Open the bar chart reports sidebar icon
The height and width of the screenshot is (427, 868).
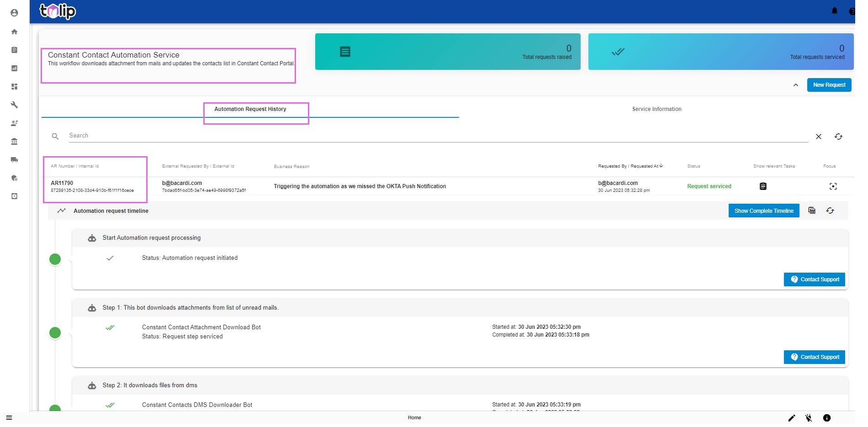coord(14,68)
